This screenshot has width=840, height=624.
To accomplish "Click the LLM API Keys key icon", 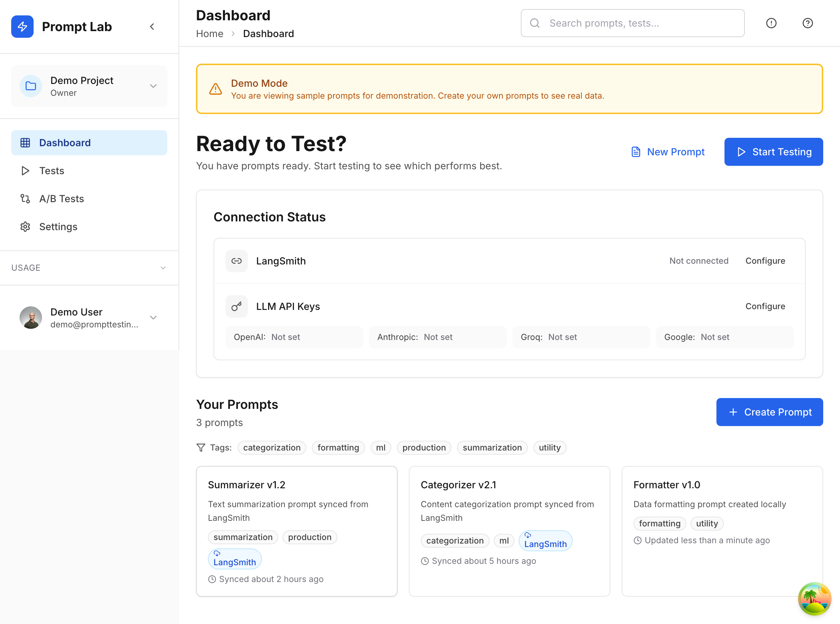I will pyautogui.click(x=237, y=306).
